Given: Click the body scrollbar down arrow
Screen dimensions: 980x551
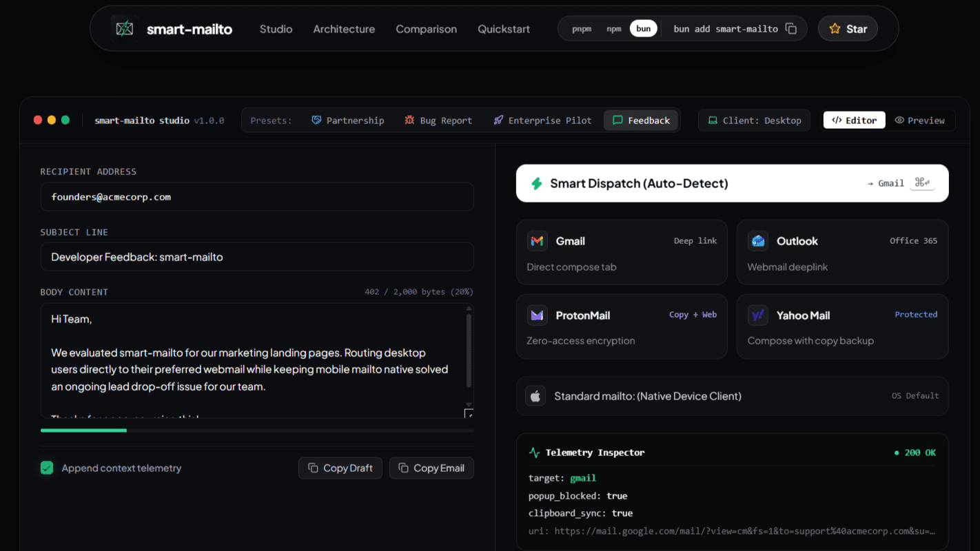Looking at the screenshot, I should pyautogui.click(x=469, y=405).
